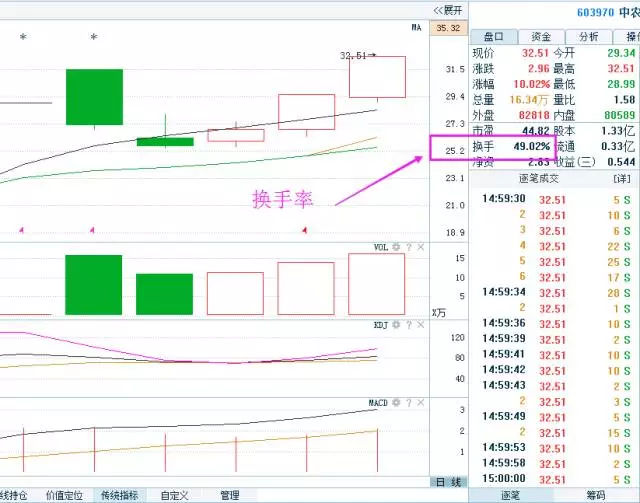Screen dimensions: 640x503
Task: Click the 市盈 value 44.82
Action: click(536, 131)
